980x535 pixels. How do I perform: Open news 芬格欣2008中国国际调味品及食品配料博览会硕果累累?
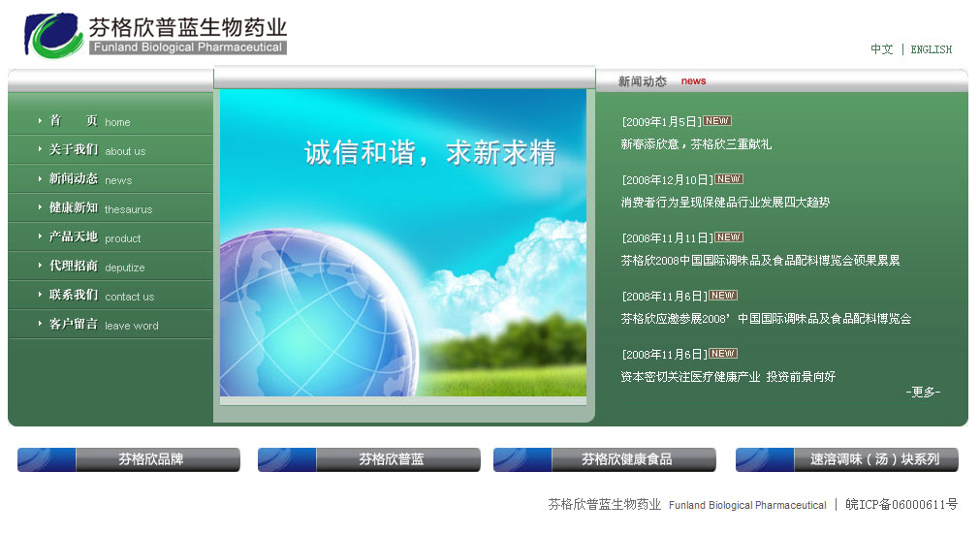coord(760,261)
